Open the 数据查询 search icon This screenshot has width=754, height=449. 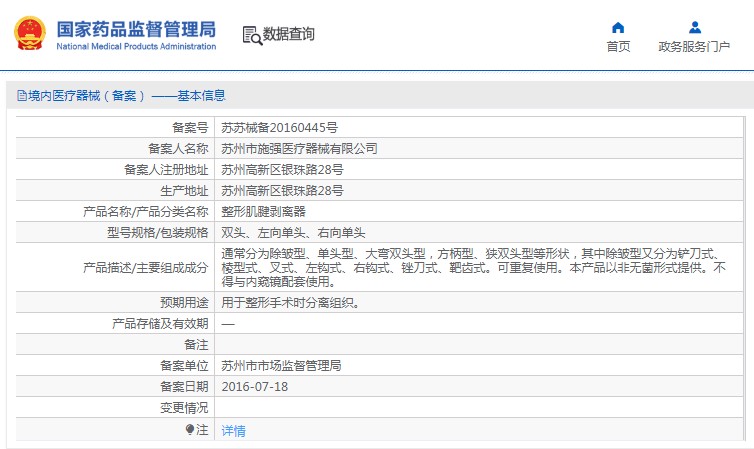pos(252,36)
